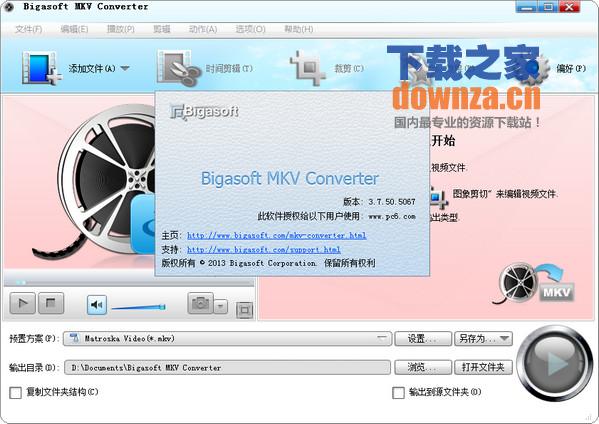Open the 编辑(E) menu
The width and height of the screenshot is (599, 424).
74,29
